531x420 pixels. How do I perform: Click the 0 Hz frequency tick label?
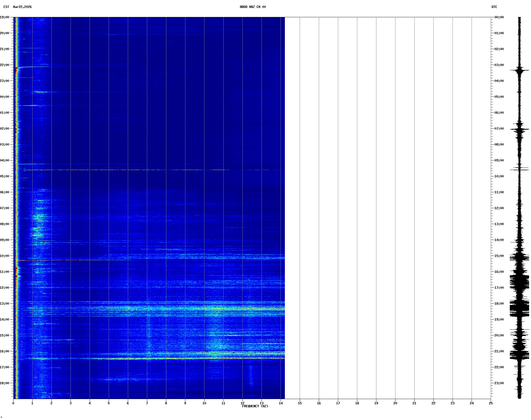coord(13,403)
